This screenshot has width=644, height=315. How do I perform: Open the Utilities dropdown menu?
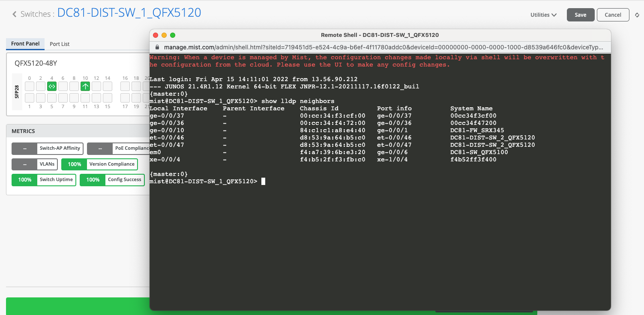tap(543, 15)
